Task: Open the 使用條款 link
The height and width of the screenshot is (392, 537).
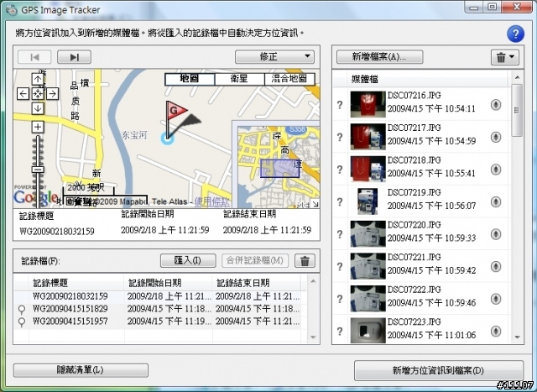Action: (211, 201)
